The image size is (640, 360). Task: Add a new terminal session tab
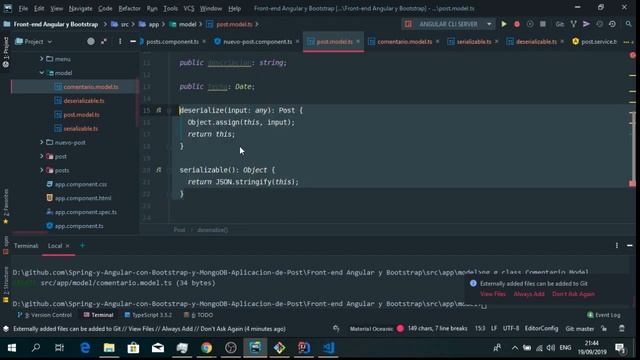point(82,246)
